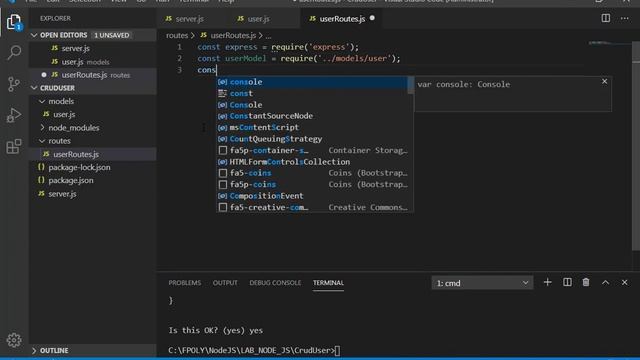The height and width of the screenshot is (360, 640).
Task: Click suggestion list scrollbar
Action: [411, 85]
